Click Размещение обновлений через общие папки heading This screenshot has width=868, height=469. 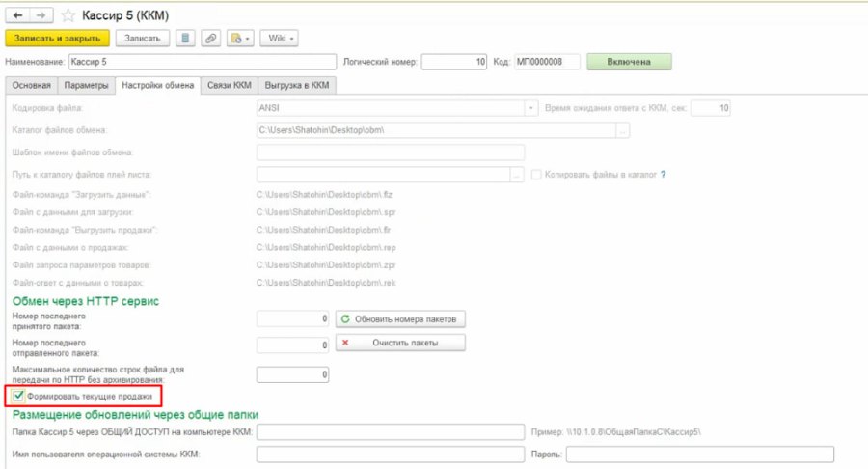click(135, 415)
